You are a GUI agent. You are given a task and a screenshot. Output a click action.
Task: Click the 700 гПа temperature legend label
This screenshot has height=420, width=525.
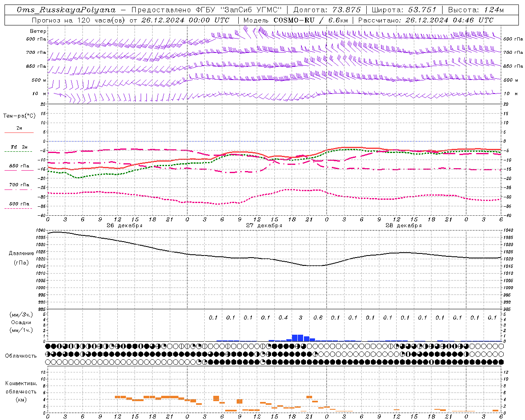point(19,185)
